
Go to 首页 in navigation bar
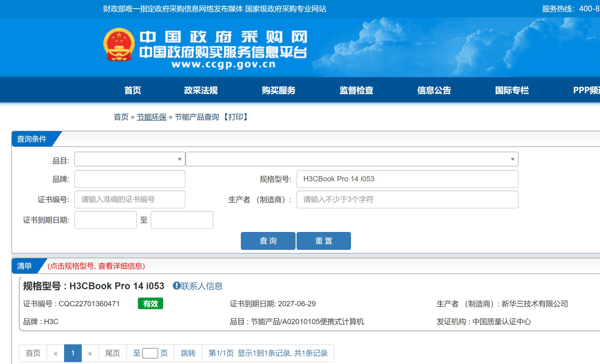tap(133, 90)
